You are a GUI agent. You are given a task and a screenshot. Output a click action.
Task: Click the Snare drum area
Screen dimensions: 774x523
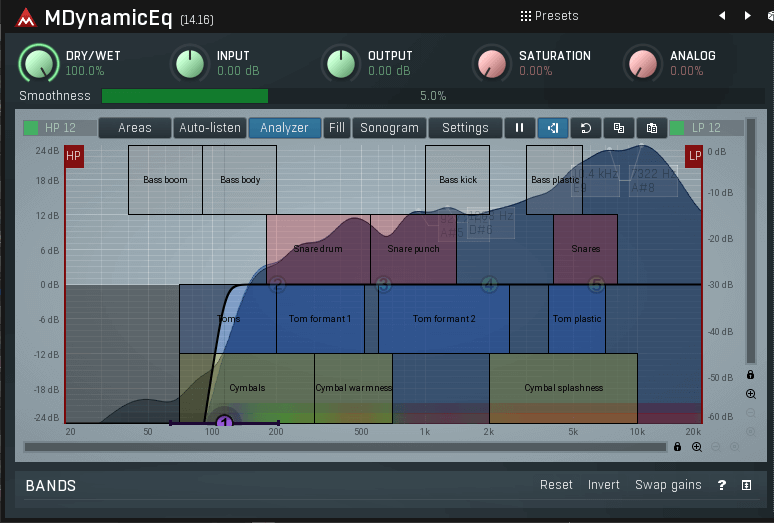point(318,249)
